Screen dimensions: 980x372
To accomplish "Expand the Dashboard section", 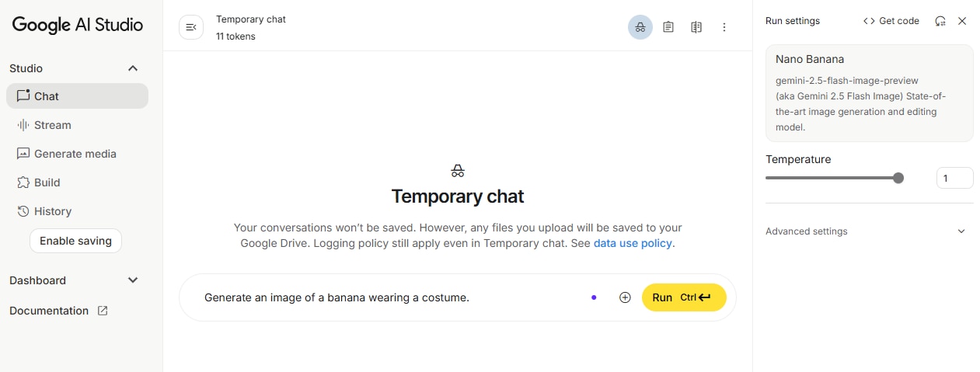I will pos(133,280).
